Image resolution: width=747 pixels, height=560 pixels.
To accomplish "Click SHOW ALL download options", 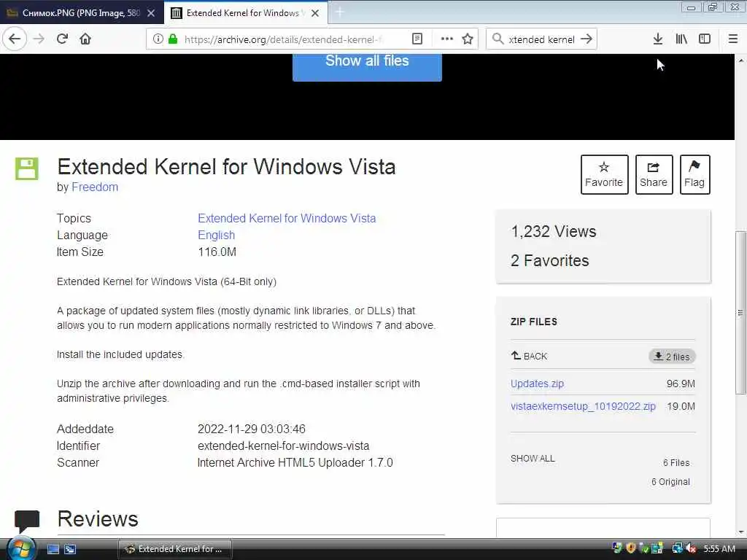I will pyautogui.click(x=533, y=459).
